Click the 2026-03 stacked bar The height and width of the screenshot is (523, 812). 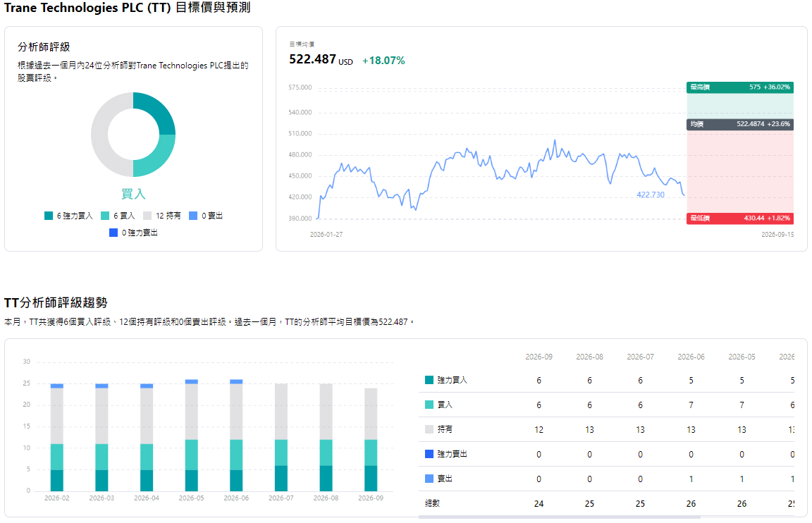[x=101, y=438]
